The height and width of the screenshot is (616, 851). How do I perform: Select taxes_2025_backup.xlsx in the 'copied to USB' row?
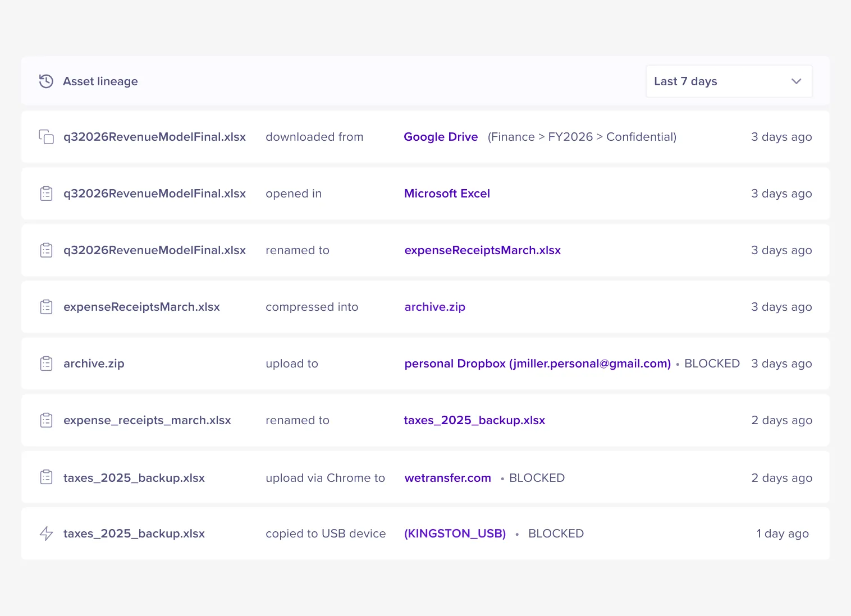click(134, 534)
